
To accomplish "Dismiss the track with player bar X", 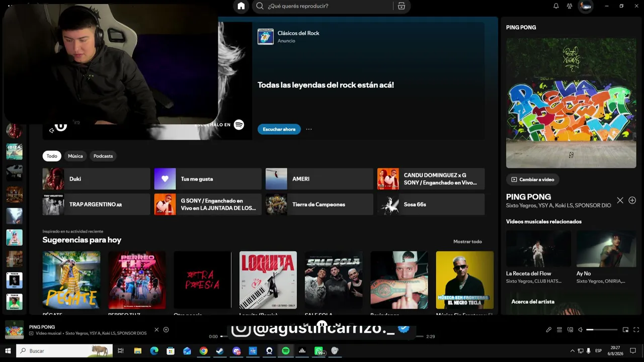I will (156, 330).
